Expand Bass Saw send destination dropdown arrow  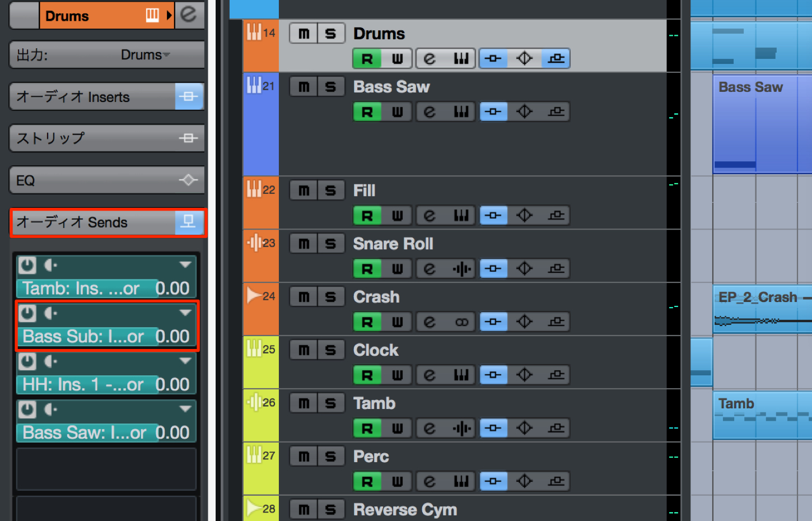[x=185, y=409]
